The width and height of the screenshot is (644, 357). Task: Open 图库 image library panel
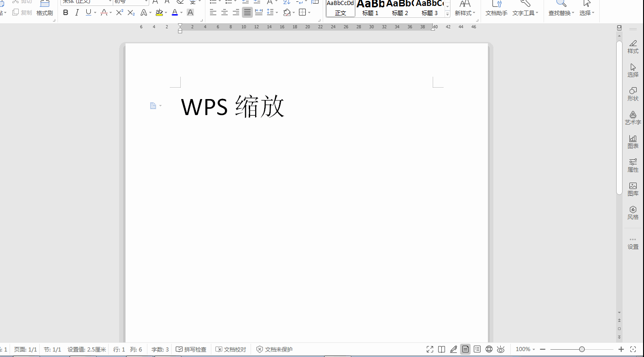click(633, 189)
